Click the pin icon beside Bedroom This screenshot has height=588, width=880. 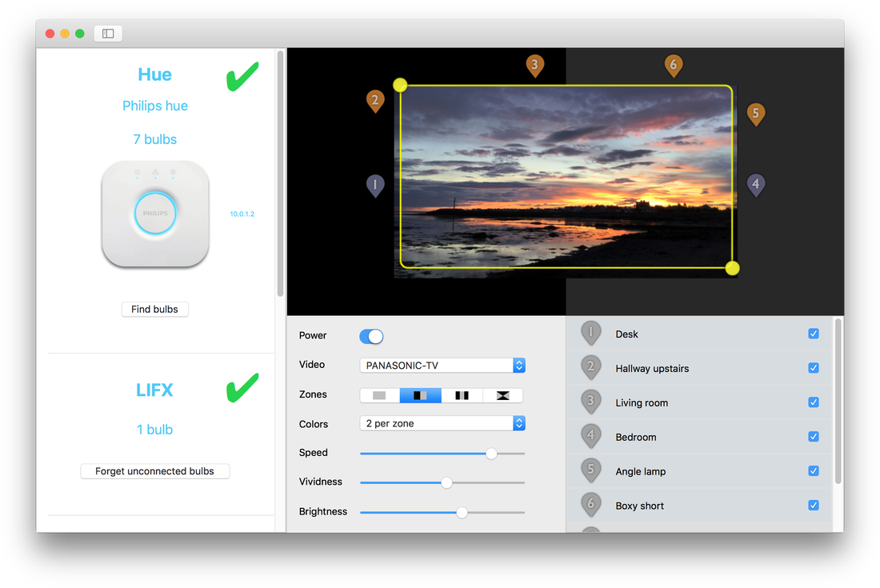[x=591, y=436]
